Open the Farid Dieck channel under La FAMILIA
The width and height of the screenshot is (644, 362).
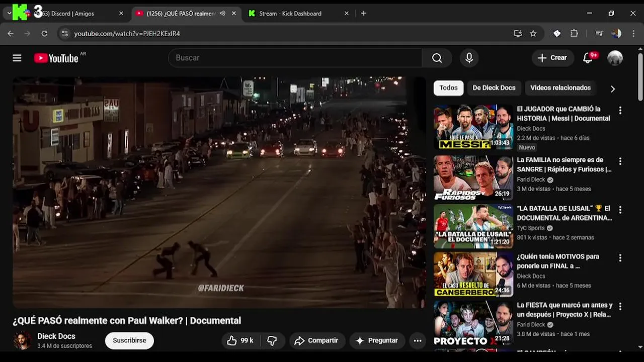(x=531, y=179)
